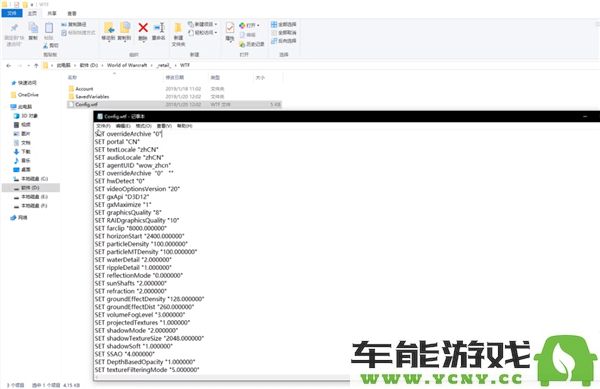Select Network (网络) in sidebar
The height and width of the screenshot is (389, 600).
(19, 218)
